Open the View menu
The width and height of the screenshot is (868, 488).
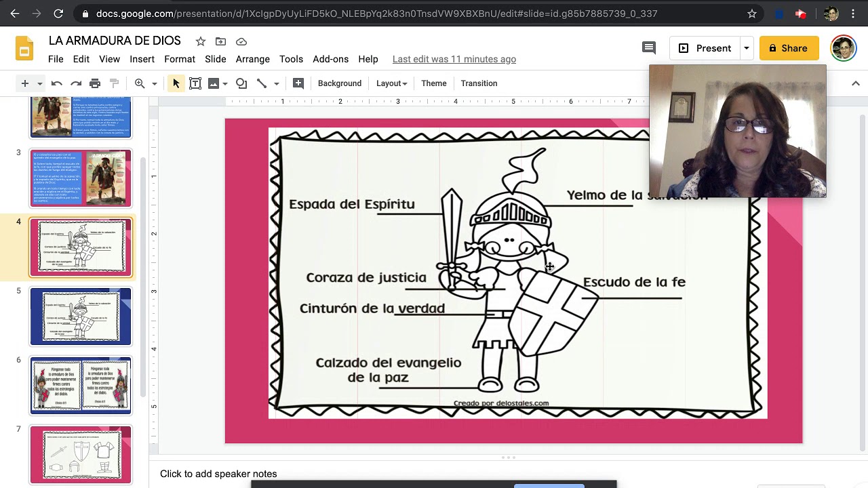109,59
